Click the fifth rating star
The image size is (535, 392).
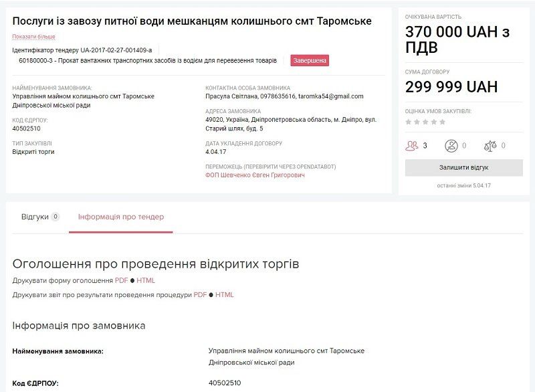pyautogui.click(x=442, y=122)
